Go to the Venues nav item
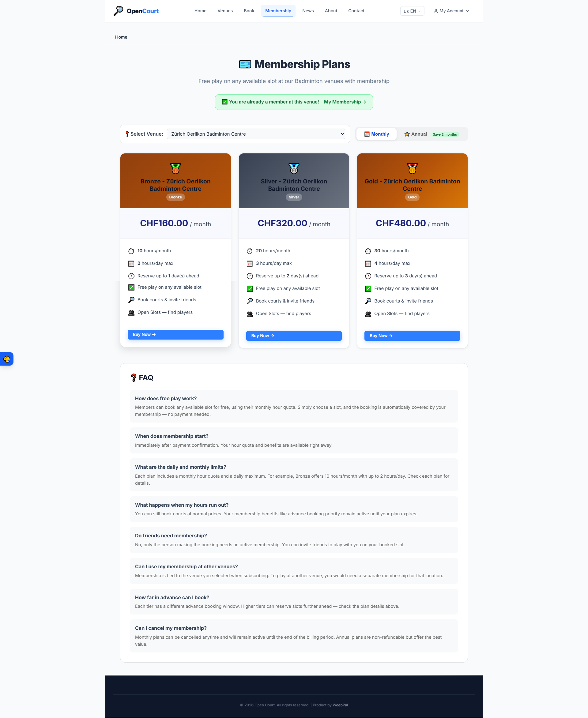 pyautogui.click(x=225, y=11)
